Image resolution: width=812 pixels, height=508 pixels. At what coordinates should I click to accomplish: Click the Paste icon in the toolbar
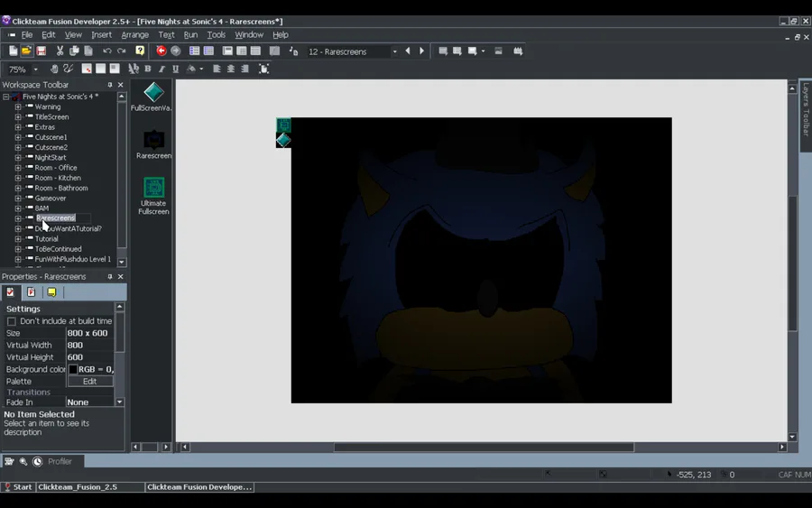click(x=88, y=51)
